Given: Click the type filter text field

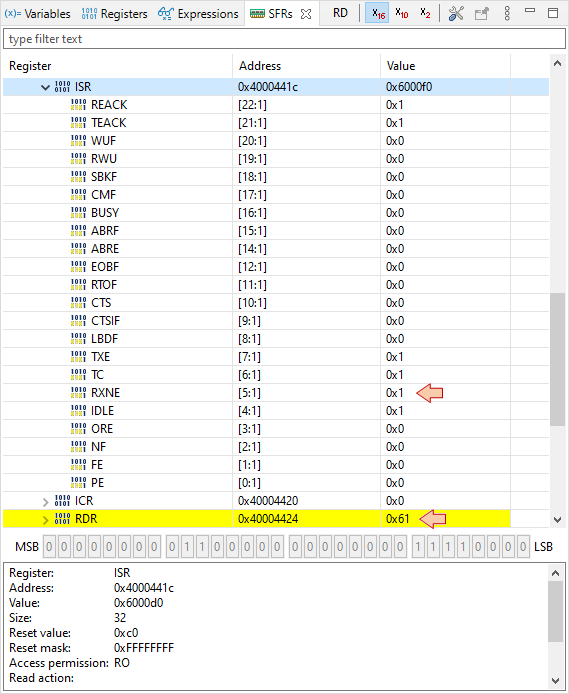Looking at the screenshot, I should [x=284, y=39].
